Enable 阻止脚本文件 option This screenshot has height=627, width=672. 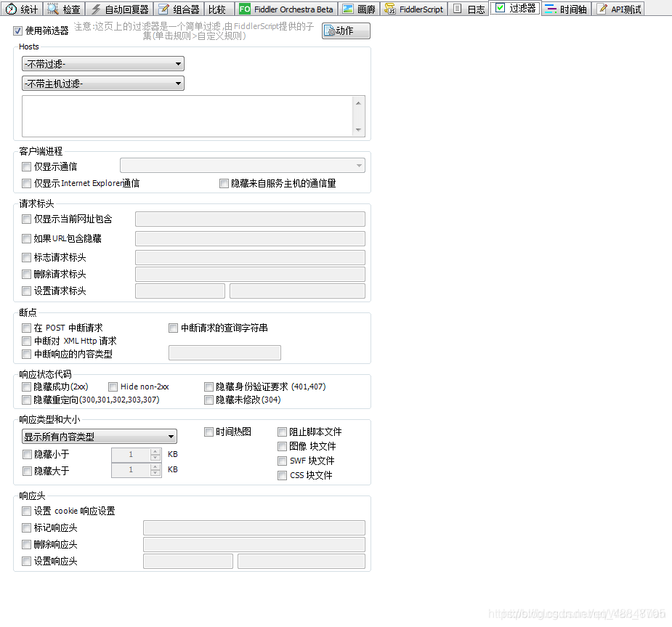tap(282, 432)
